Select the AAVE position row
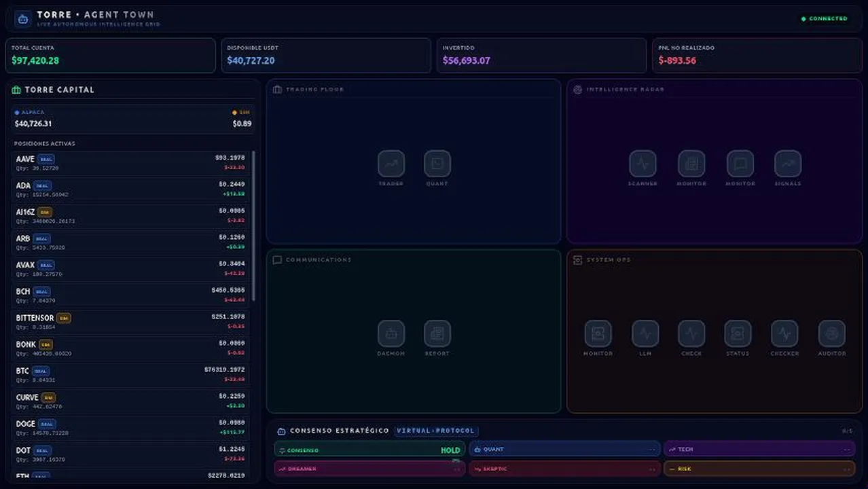868x489 pixels. (x=130, y=163)
